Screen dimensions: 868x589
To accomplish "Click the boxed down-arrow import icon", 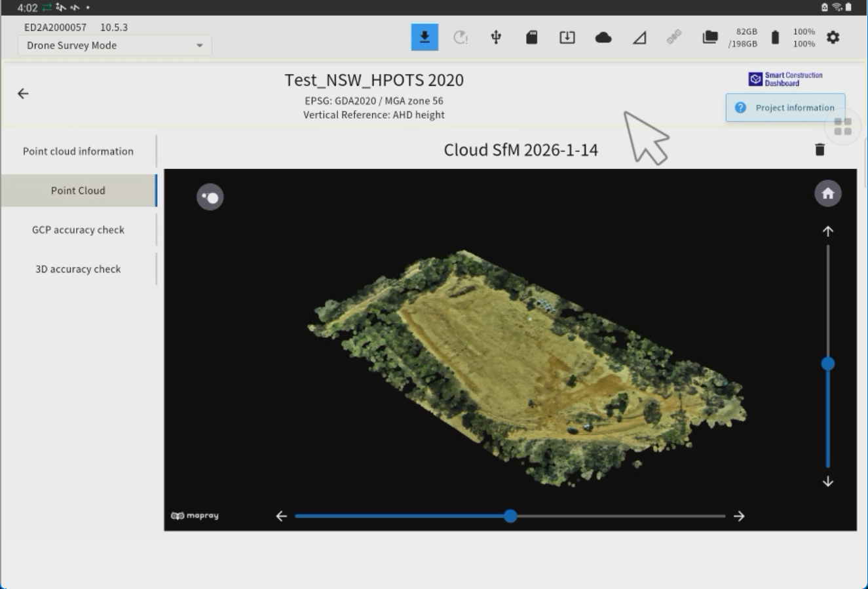I will (567, 37).
